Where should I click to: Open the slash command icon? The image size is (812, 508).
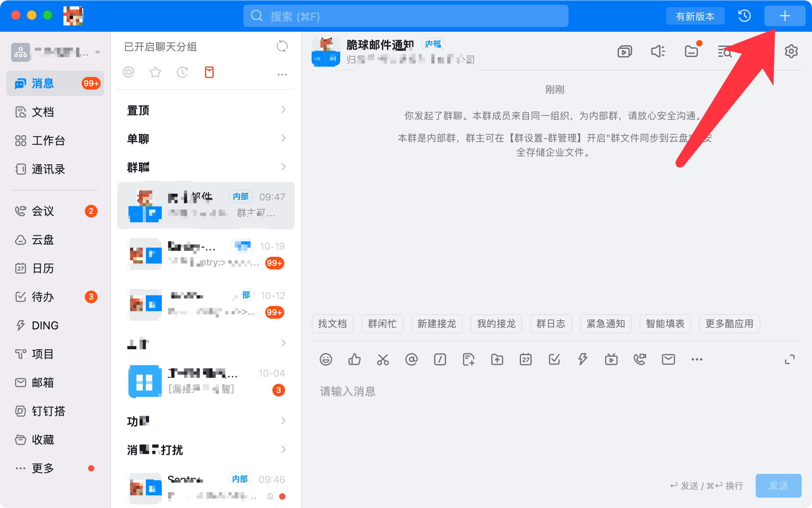tap(440, 360)
